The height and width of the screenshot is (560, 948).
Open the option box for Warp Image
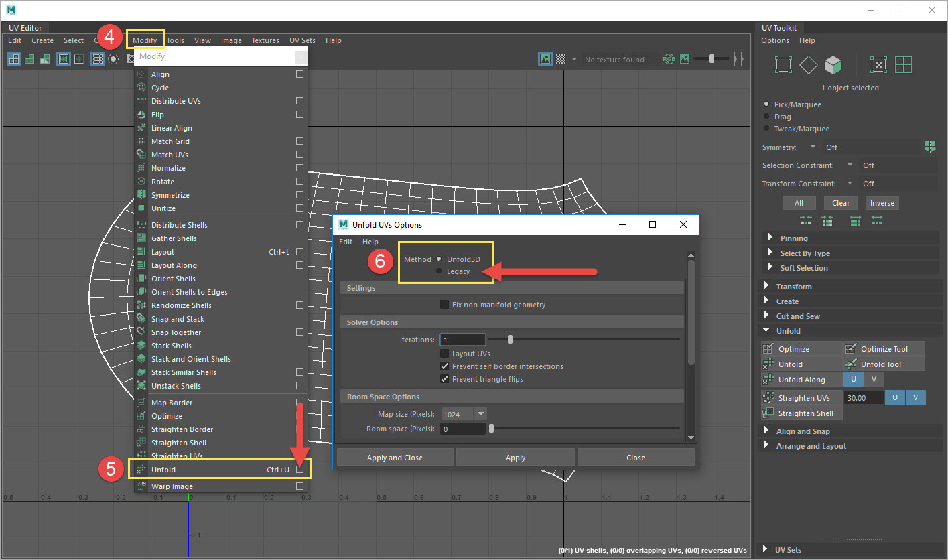300,486
